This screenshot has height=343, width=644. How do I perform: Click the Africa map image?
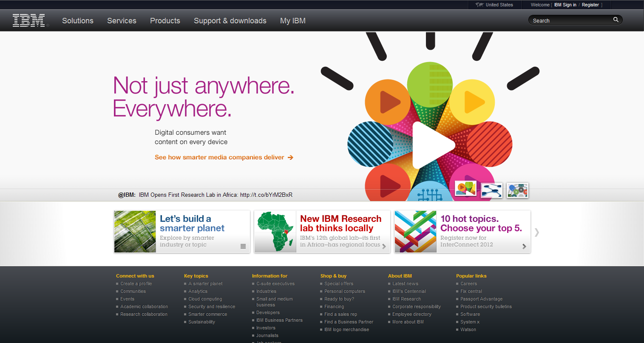(275, 232)
